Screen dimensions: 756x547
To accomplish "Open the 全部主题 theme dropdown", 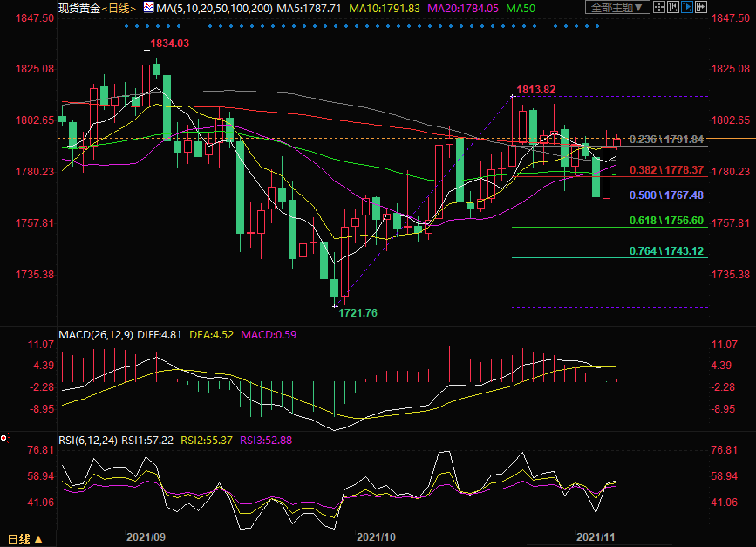I will [619, 8].
